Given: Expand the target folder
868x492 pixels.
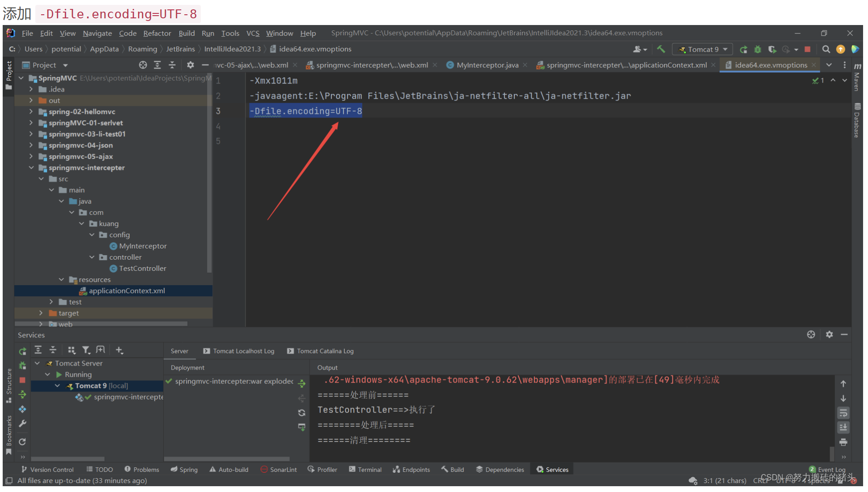Looking at the screenshot, I should point(41,313).
